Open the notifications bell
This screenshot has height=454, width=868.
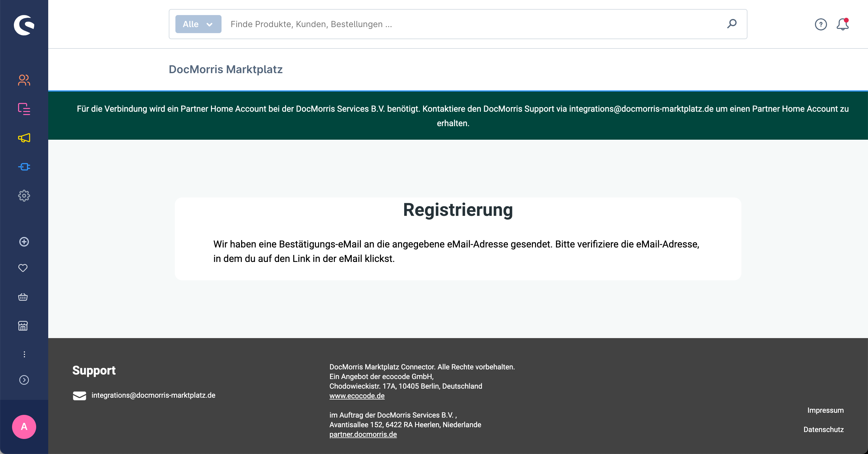(x=843, y=24)
